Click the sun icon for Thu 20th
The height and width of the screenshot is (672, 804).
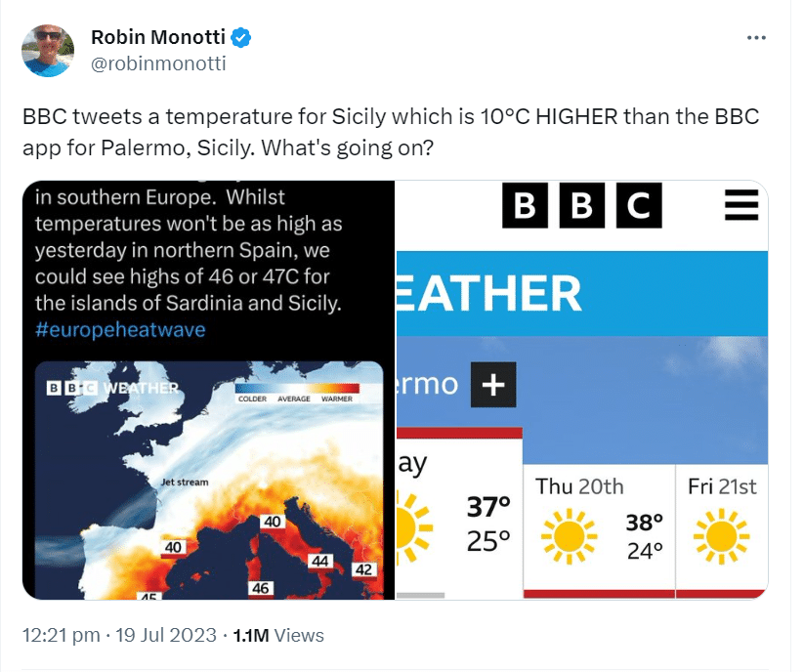tap(570, 536)
